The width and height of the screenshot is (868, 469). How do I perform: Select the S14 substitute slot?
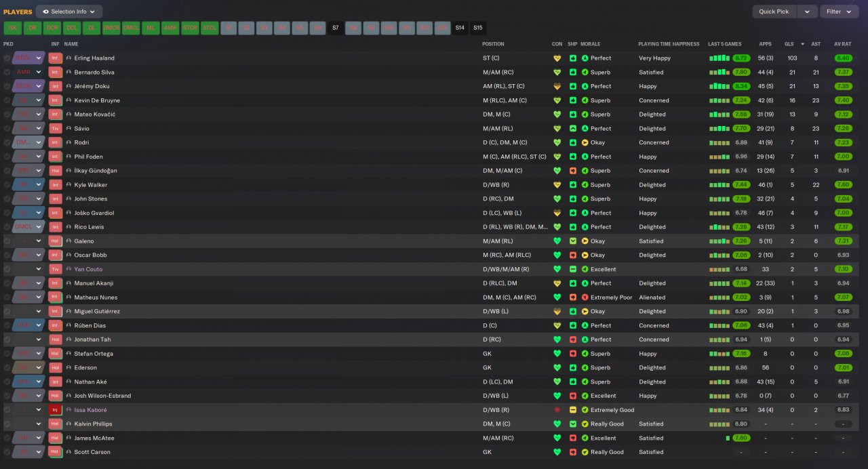pyautogui.click(x=460, y=28)
